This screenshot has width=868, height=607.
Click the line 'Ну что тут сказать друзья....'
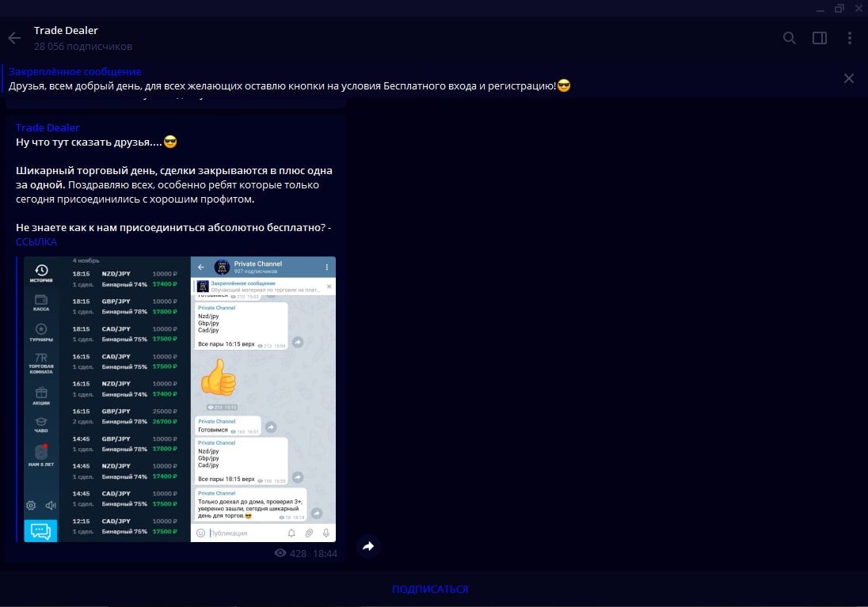pyautogui.click(x=89, y=142)
